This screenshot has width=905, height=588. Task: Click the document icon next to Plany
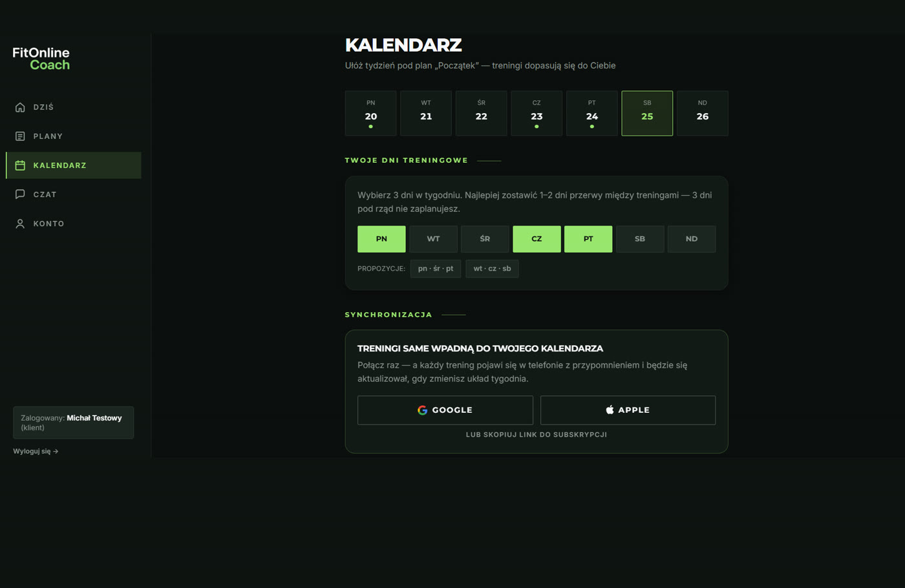[x=20, y=136]
